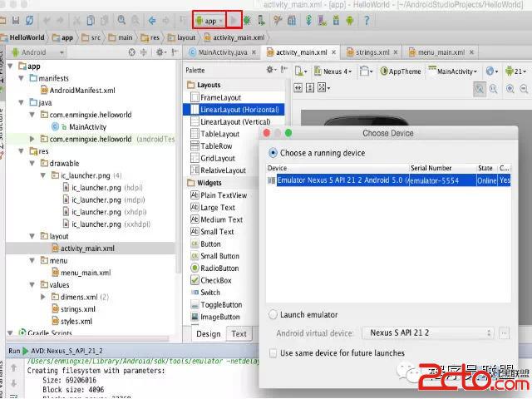The image size is (532, 399).
Task: Switch to the menu_main.xml tab
Action: coord(441,52)
